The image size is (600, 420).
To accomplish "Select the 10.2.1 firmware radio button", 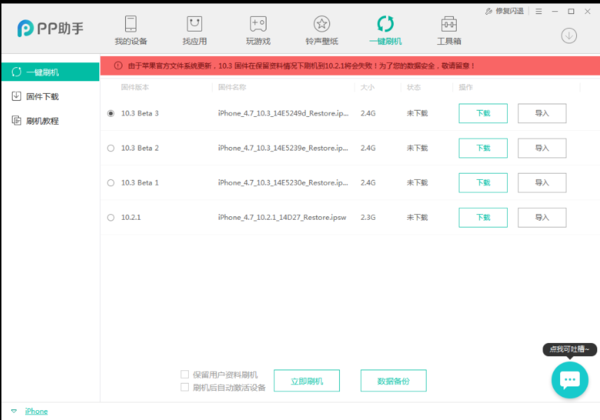I will point(110,217).
